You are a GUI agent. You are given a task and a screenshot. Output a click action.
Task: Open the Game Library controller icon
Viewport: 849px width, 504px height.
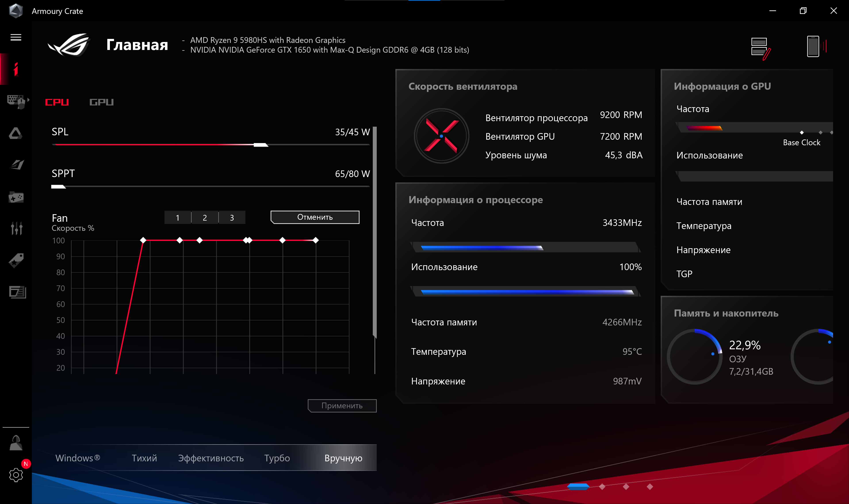coord(16,197)
